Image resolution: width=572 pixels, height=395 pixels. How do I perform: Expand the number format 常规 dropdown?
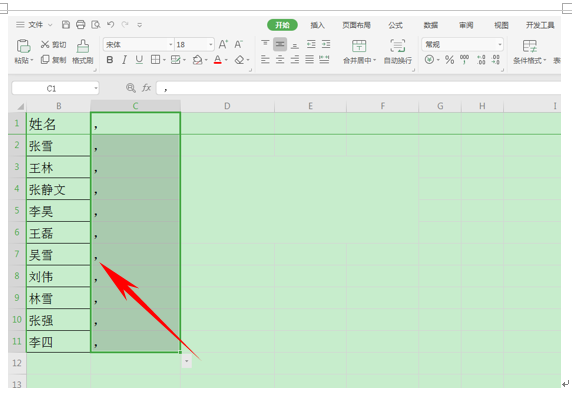[500, 45]
